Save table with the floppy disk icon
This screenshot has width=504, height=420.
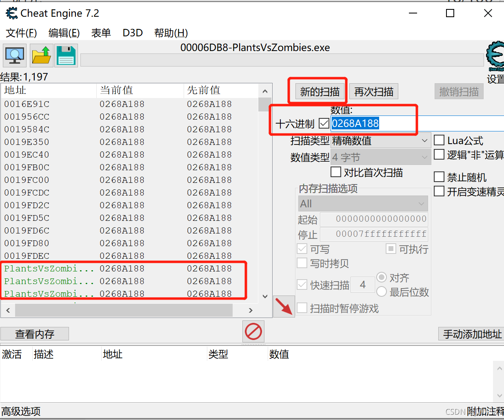(x=66, y=56)
